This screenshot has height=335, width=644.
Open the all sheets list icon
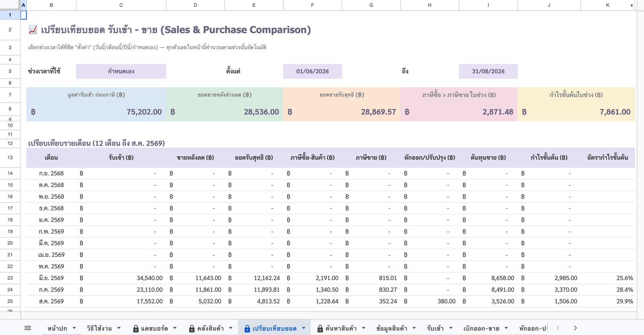pos(28,328)
